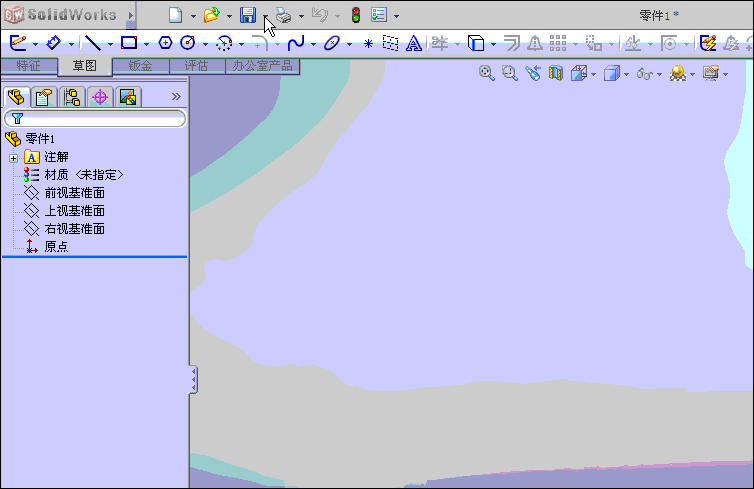Select the 注解 folder item

[x=56, y=157]
